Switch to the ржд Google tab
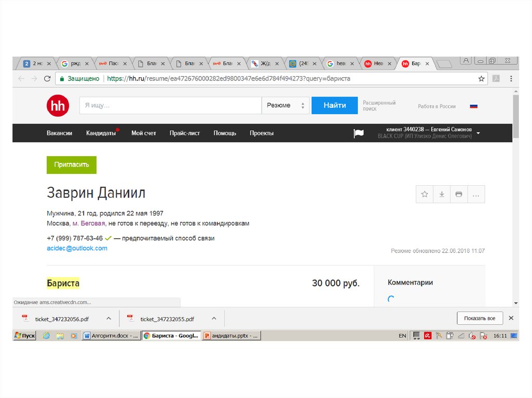 [74, 64]
